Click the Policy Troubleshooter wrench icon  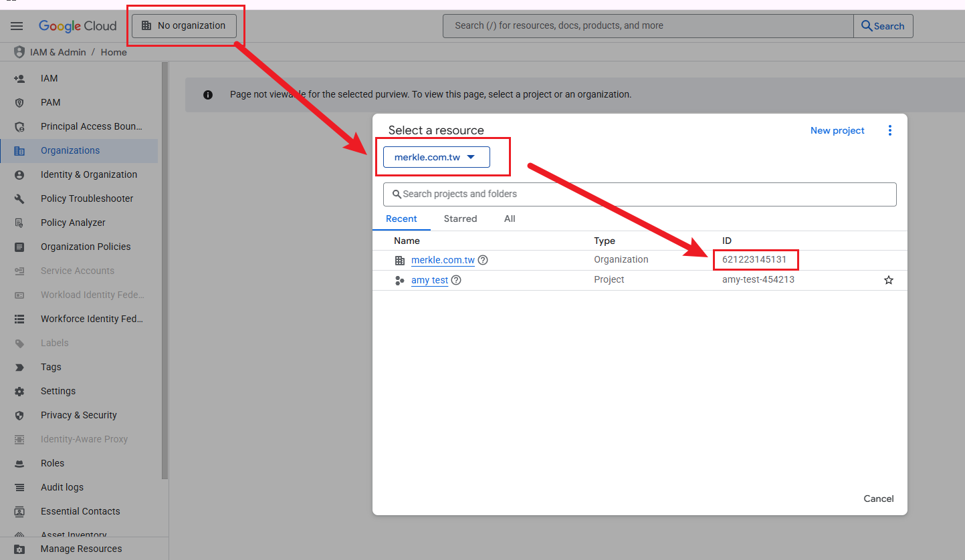[19, 199]
